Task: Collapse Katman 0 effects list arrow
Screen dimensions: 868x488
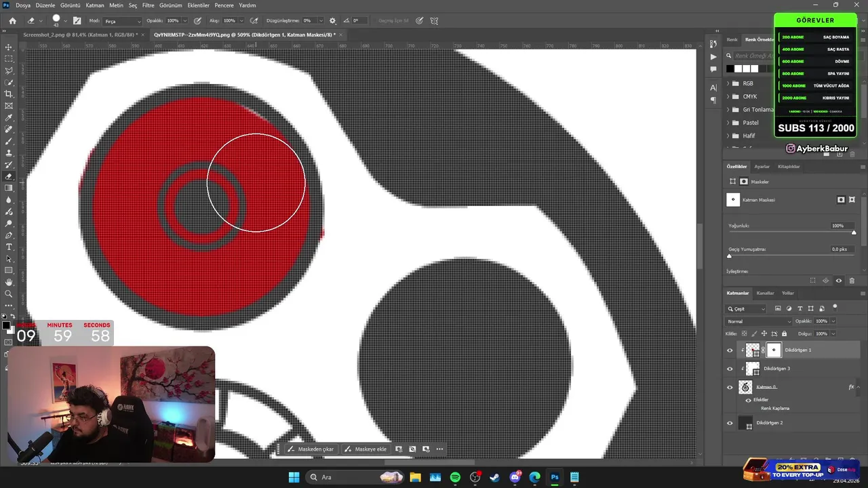Action: click(858, 387)
